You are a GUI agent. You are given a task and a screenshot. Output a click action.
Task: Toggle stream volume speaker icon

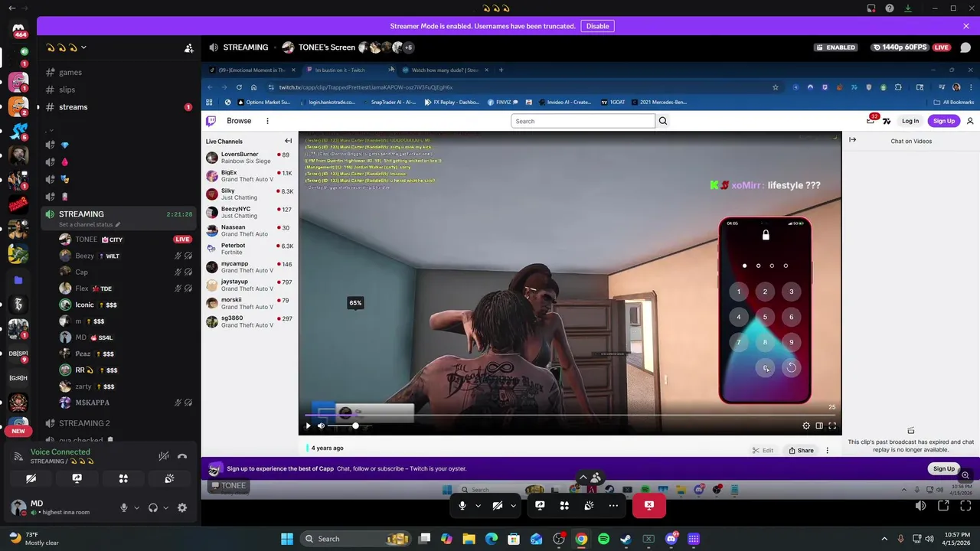click(x=921, y=506)
